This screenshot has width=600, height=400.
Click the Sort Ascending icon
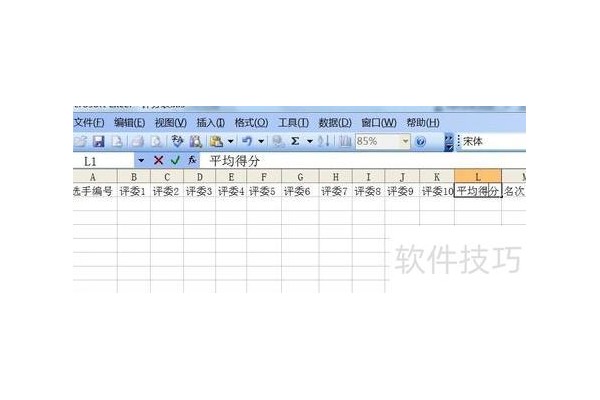[324, 142]
